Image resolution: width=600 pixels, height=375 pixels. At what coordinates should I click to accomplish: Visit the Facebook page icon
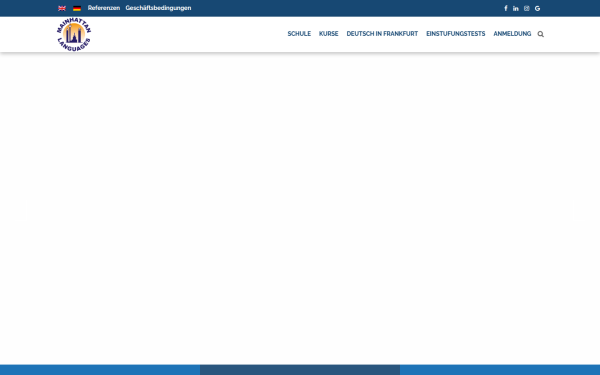(505, 8)
